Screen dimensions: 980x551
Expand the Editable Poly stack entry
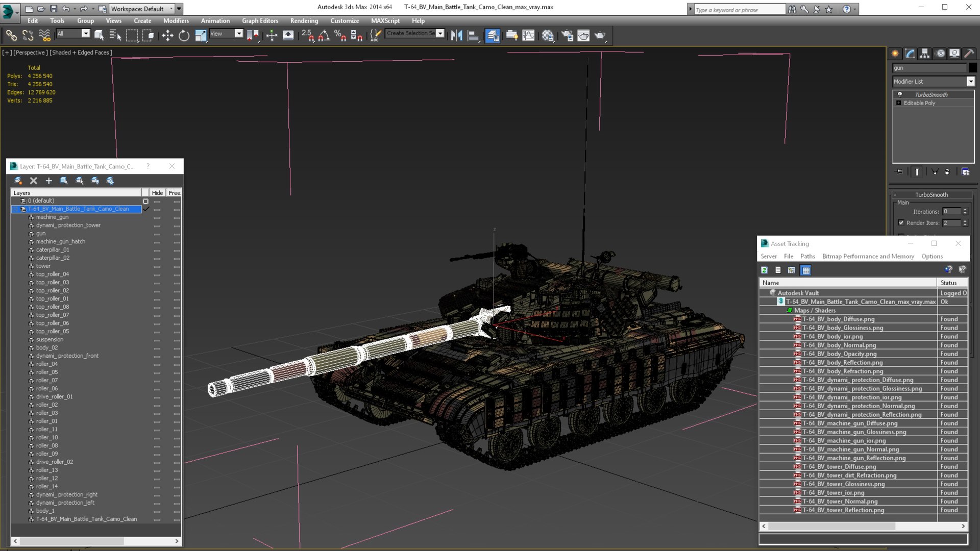click(x=899, y=103)
